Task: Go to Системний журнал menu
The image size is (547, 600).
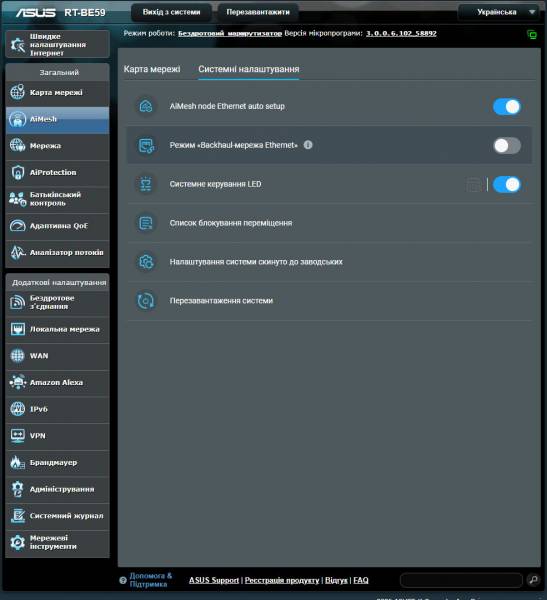Action: point(57,515)
